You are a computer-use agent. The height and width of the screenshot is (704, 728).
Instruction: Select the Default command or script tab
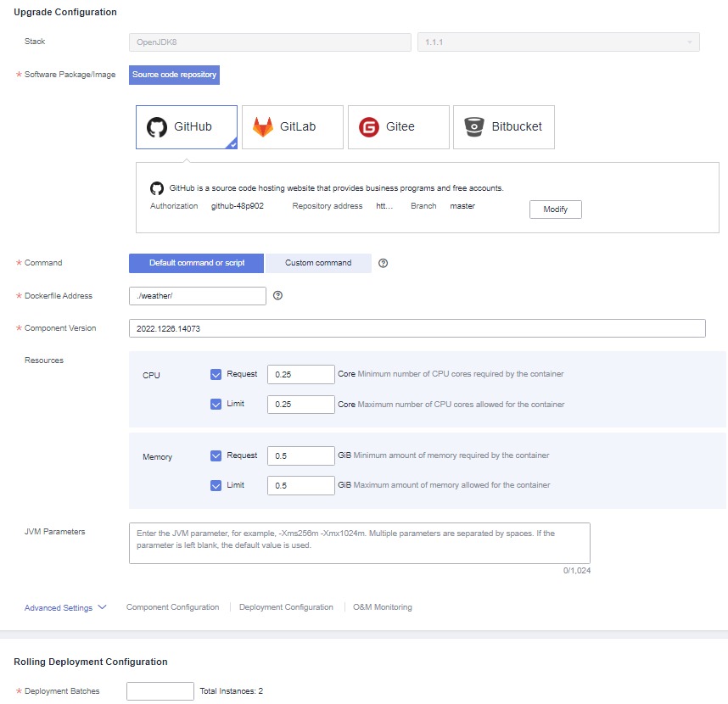pos(196,263)
